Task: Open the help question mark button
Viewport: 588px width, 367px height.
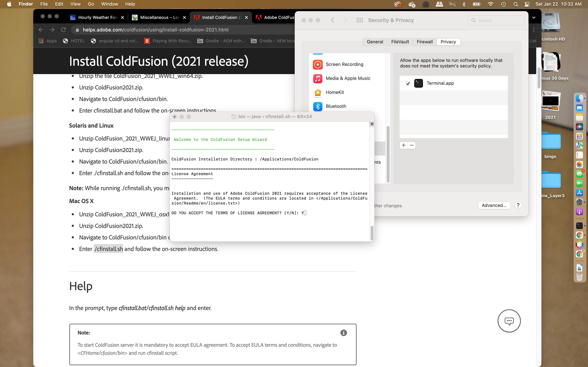Action: 518,205
